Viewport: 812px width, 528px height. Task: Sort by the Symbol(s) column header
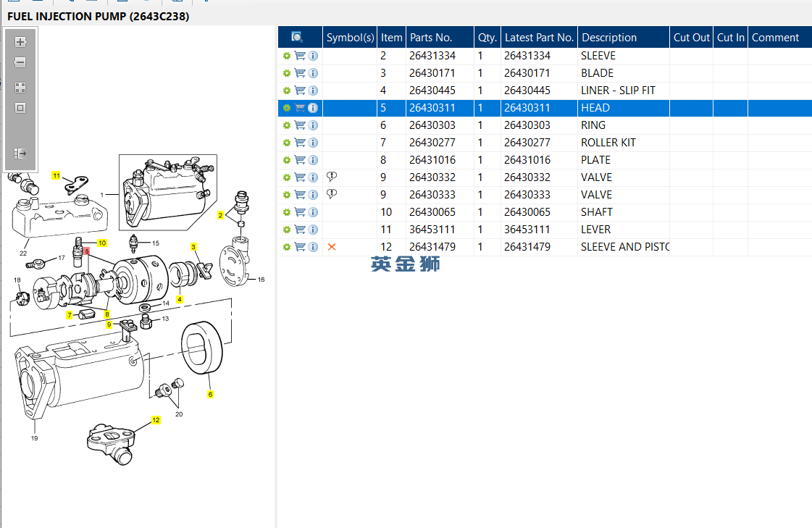[350, 37]
